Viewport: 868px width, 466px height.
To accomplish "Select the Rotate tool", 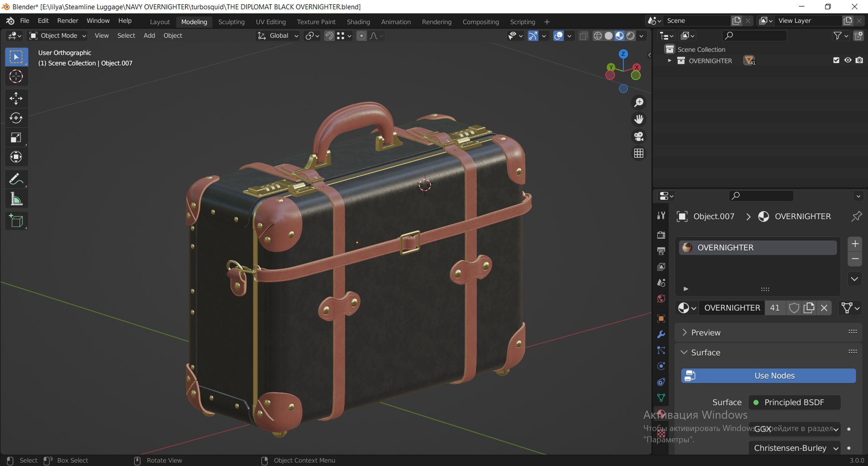I will click(16, 118).
